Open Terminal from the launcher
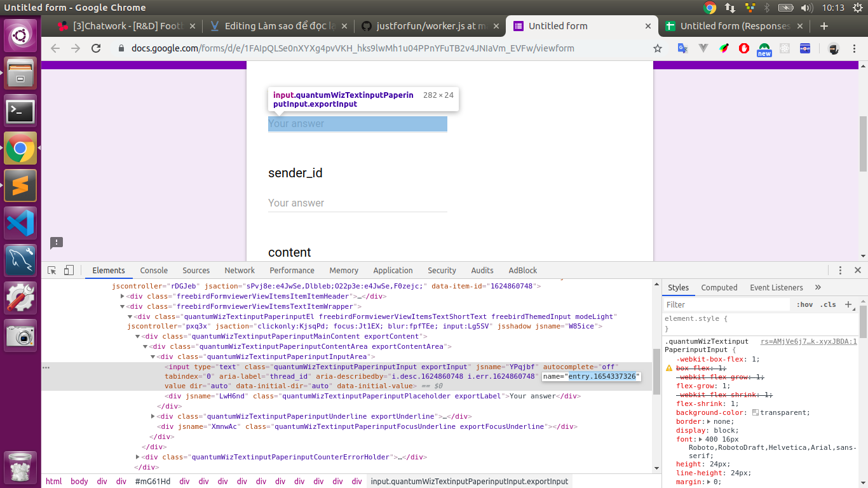The width and height of the screenshot is (868, 488). pos(20,111)
